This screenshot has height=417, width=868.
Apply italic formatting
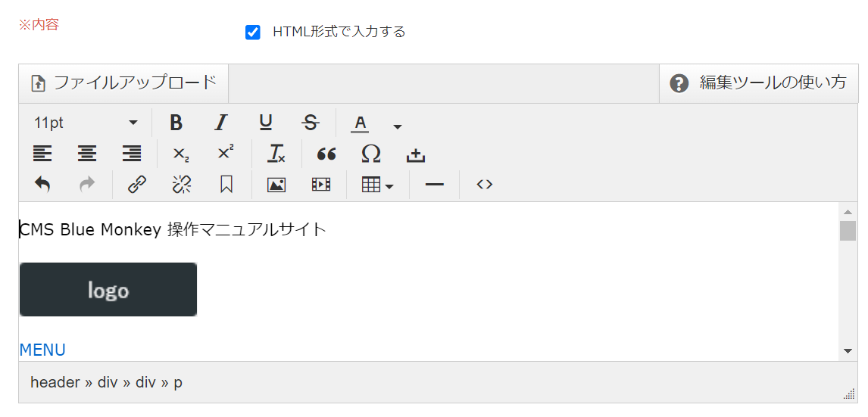click(221, 123)
